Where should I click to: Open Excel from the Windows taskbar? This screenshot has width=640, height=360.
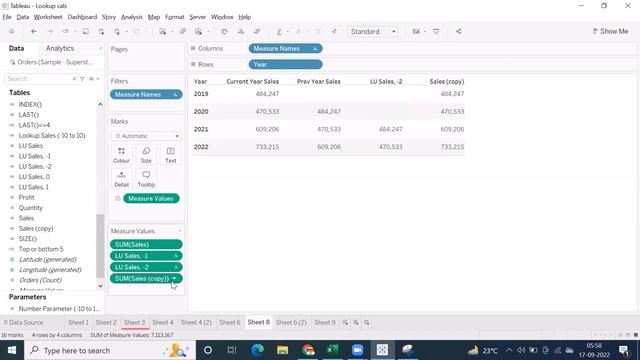coord(333,350)
